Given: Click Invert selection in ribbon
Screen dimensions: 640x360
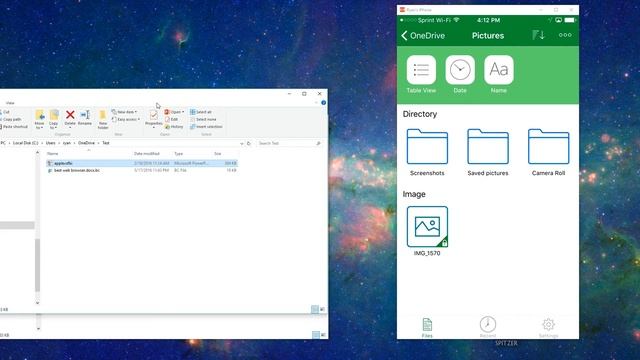Looking at the screenshot, I should [x=206, y=127].
